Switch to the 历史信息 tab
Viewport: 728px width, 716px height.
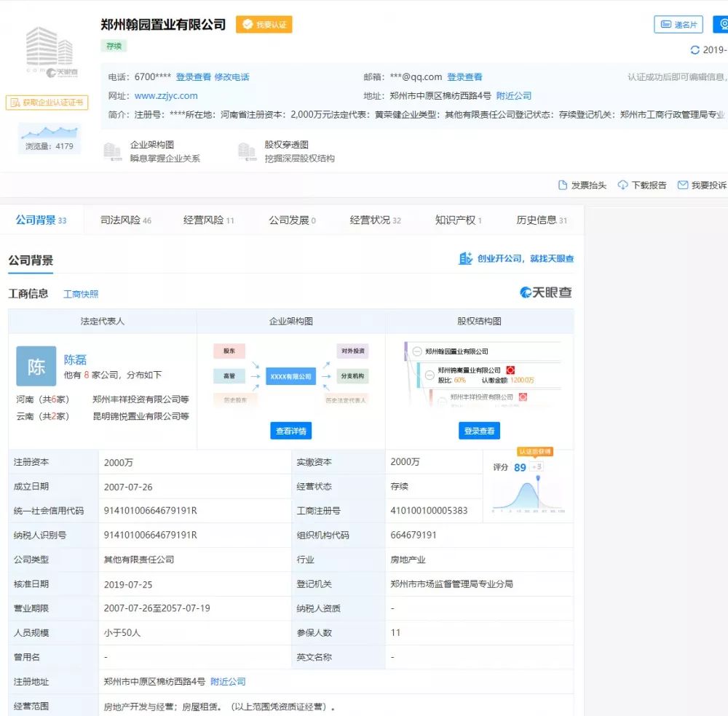click(x=542, y=220)
